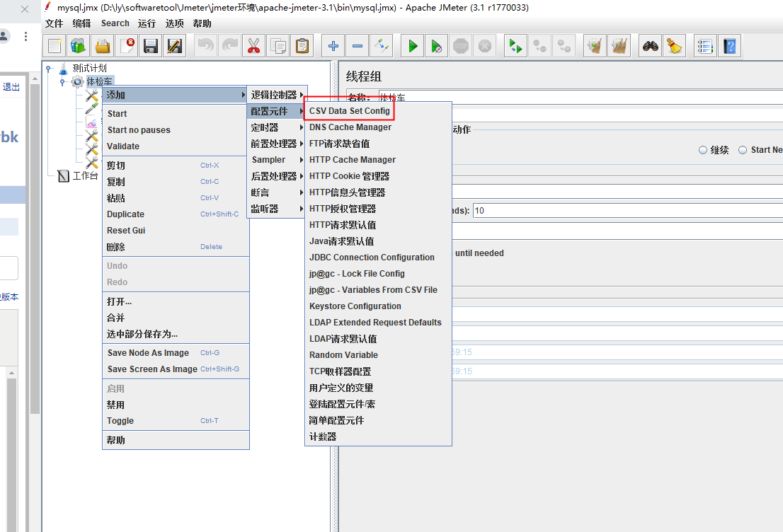Click the 退出 link in browser window
The height and width of the screenshot is (532, 783).
point(11,87)
